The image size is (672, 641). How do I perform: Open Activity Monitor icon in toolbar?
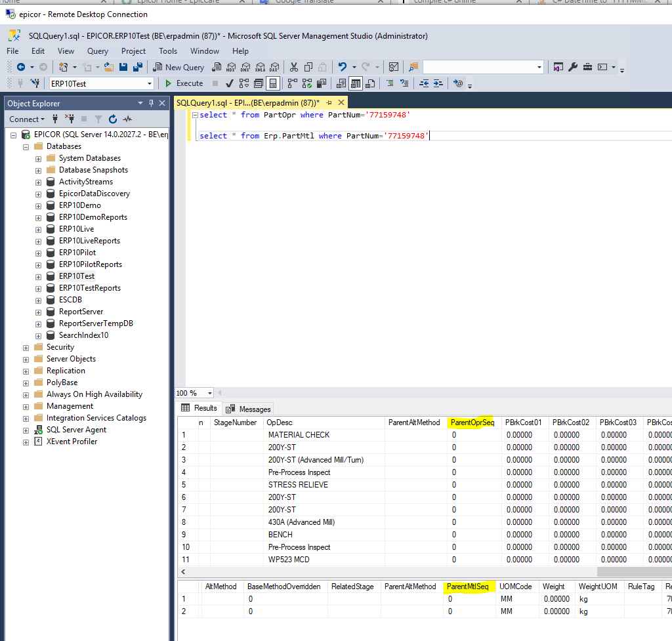pyautogui.click(x=394, y=67)
